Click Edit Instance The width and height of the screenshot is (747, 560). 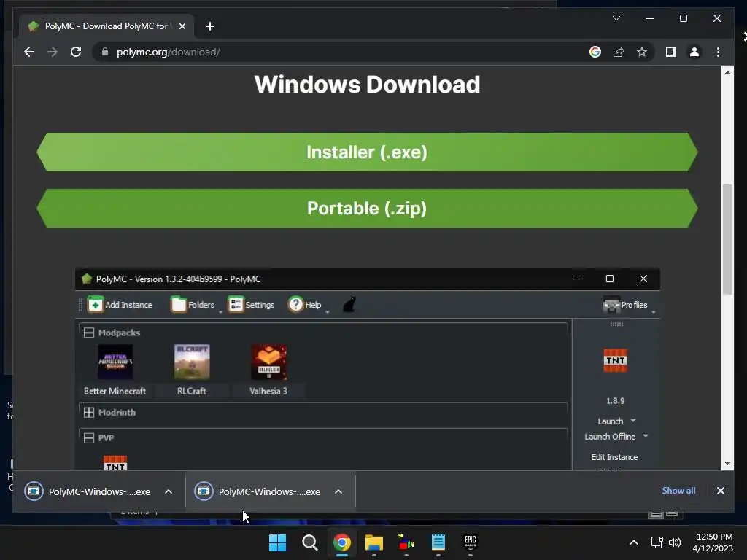pyautogui.click(x=614, y=457)
